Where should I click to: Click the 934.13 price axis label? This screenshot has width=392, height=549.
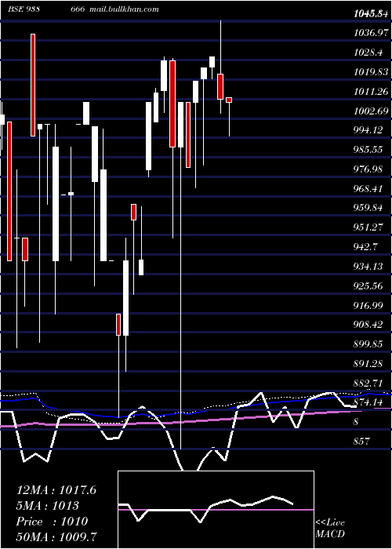click(368, 267)
